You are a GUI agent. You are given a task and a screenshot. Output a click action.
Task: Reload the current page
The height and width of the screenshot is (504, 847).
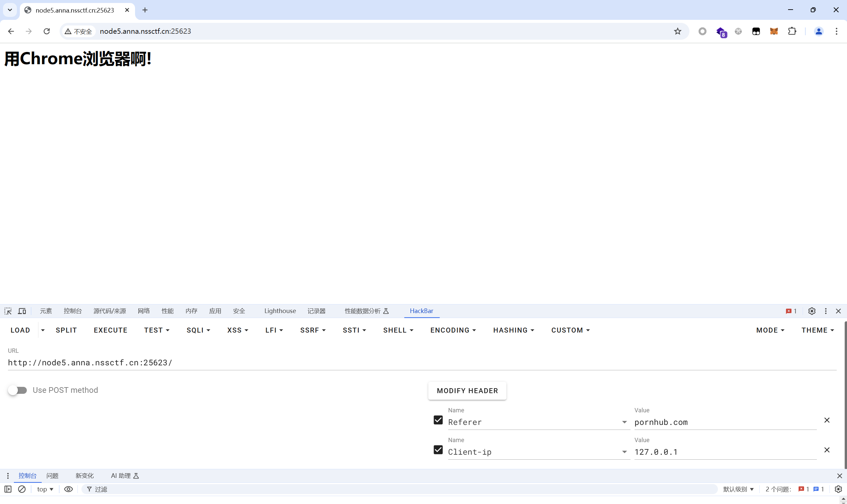coord(47,31)
